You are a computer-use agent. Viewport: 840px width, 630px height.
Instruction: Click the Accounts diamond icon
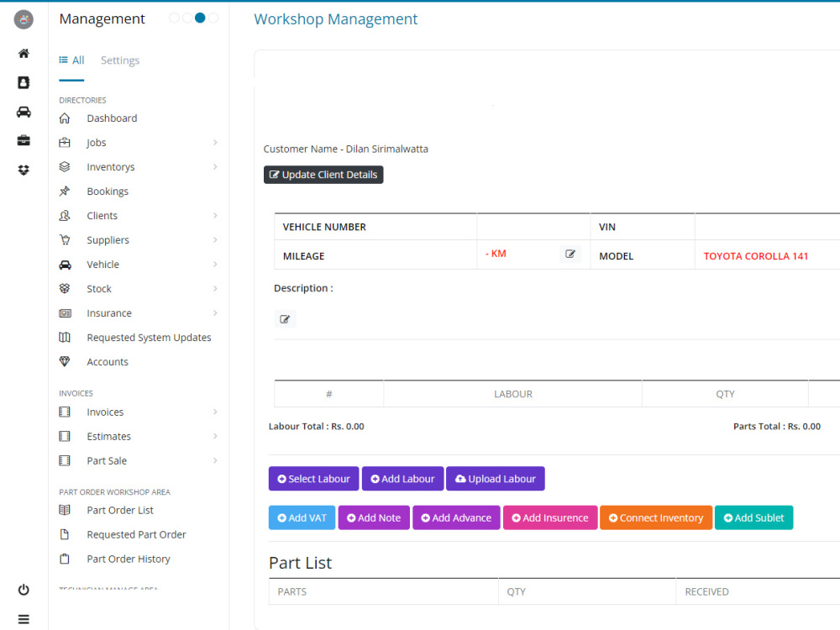(x=65, y=361)
